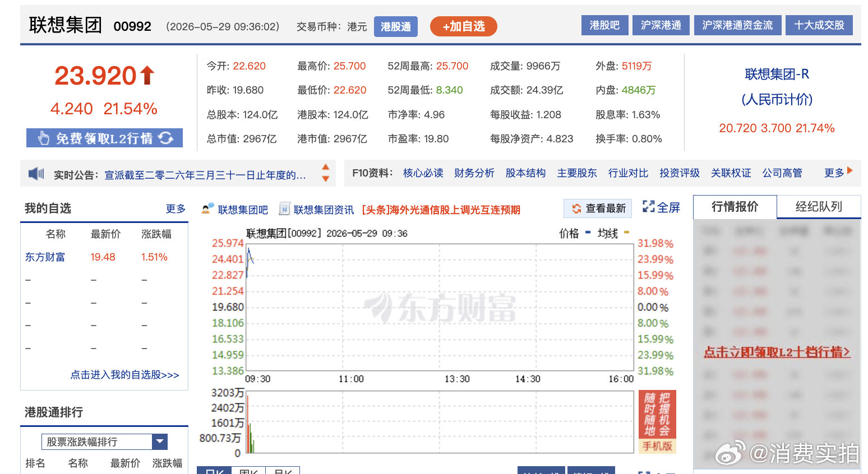The width and height of the screenshot is (868, 474).
Task: Click the intraday price chart area
Action: [440, 307]
